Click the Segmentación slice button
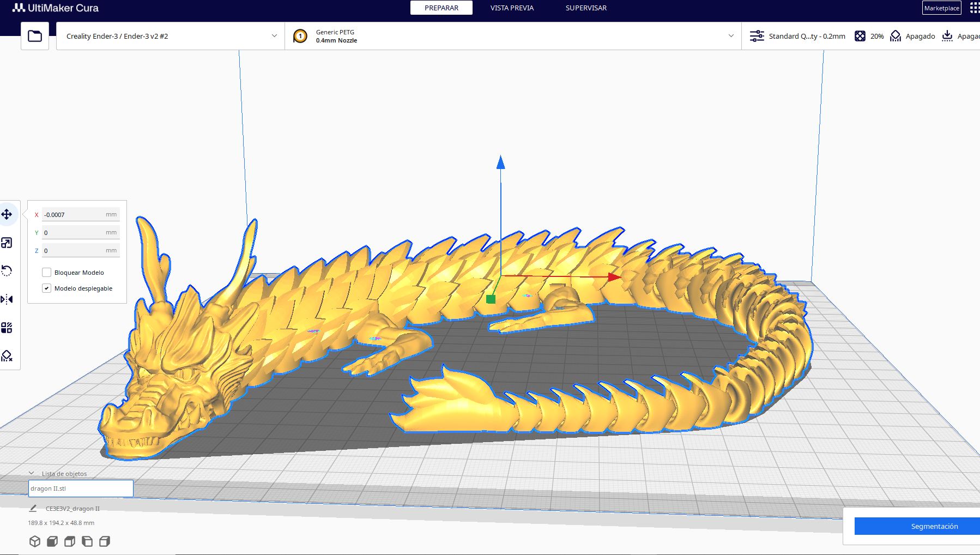 [917, 526]
